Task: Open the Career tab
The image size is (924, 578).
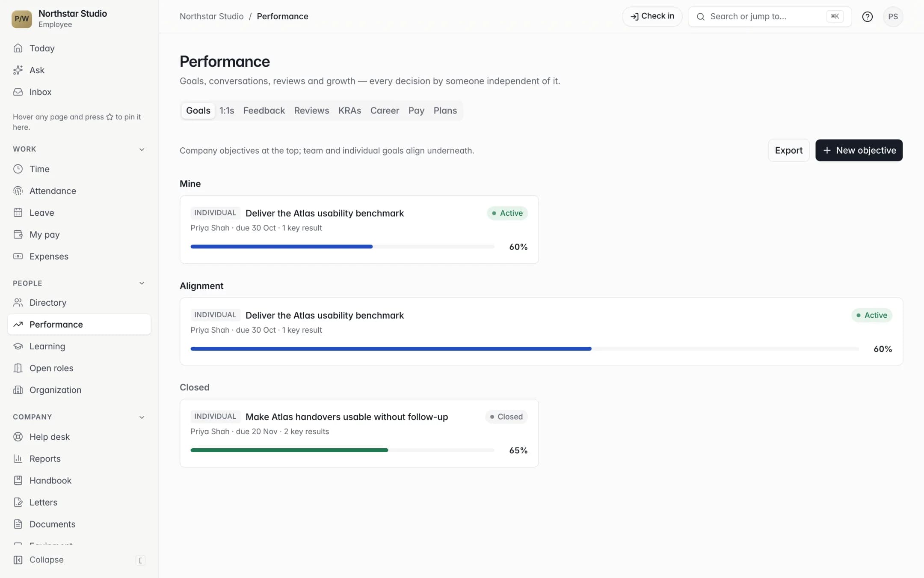Action: pyautogui.click(x=385, y=110)
